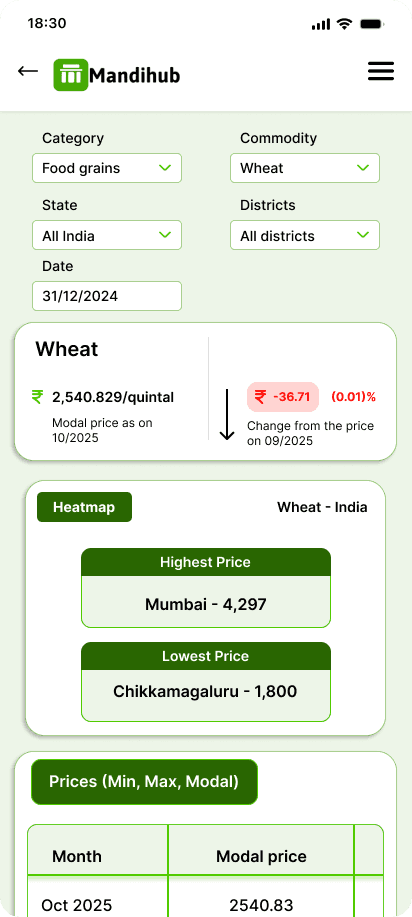
Task: Tap the Highest Price Mumbai card
Action: pos(206,588)
